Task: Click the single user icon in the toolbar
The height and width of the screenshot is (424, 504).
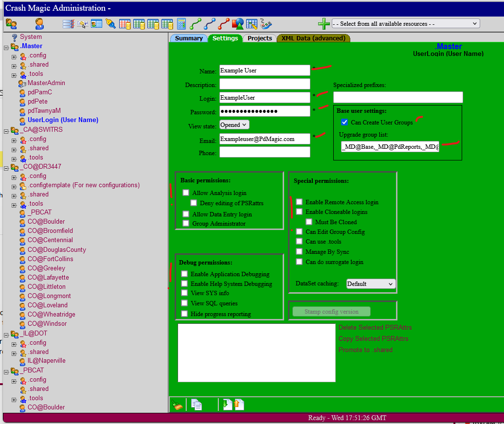Action: tap(39, 24)
